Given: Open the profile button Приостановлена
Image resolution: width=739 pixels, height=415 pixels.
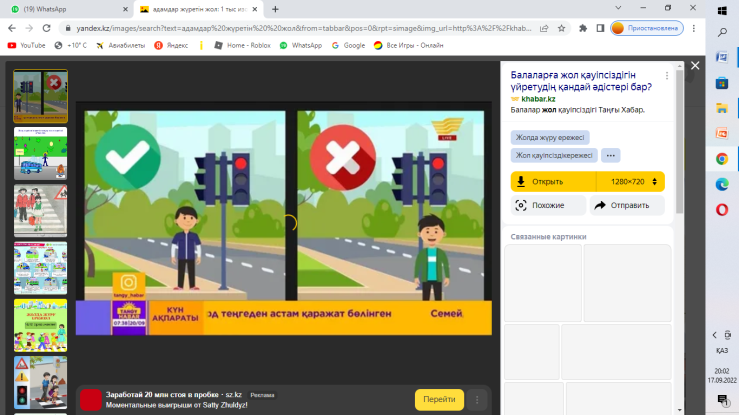Looking at the screenshot, I should point(647,28).
